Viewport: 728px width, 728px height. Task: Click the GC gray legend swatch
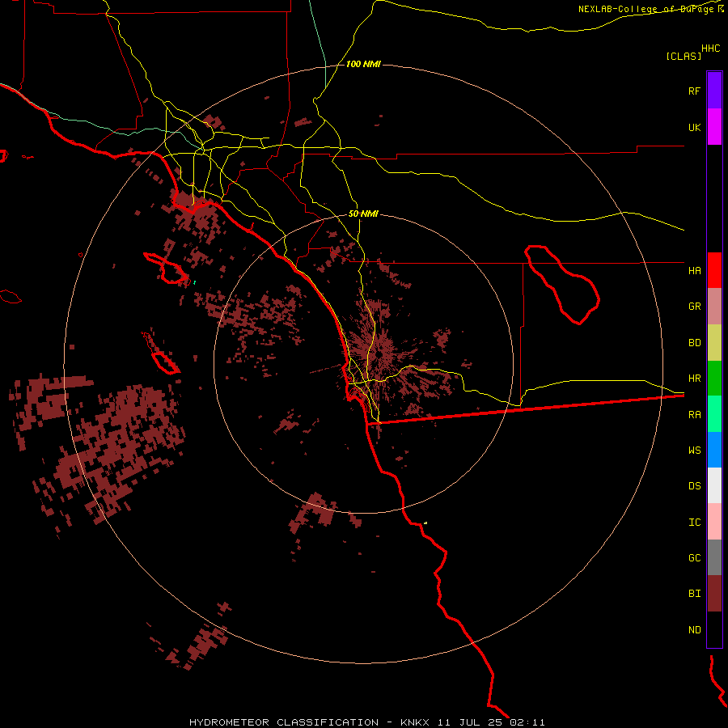coord(714,557)
